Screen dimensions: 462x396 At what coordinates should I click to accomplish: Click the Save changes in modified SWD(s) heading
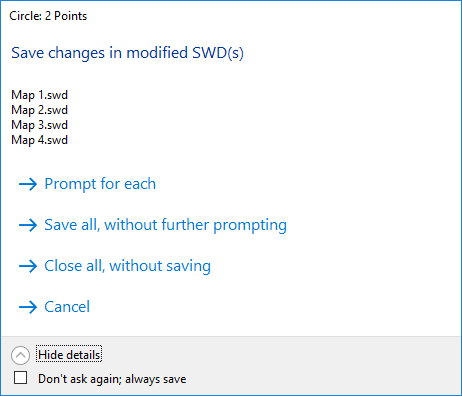(127, 53)
